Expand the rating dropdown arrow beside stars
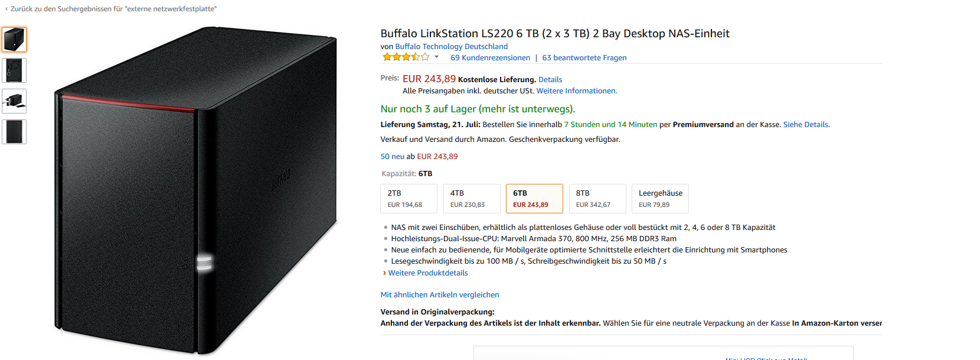Screen dimensions: 980x360 pos(436,57)
